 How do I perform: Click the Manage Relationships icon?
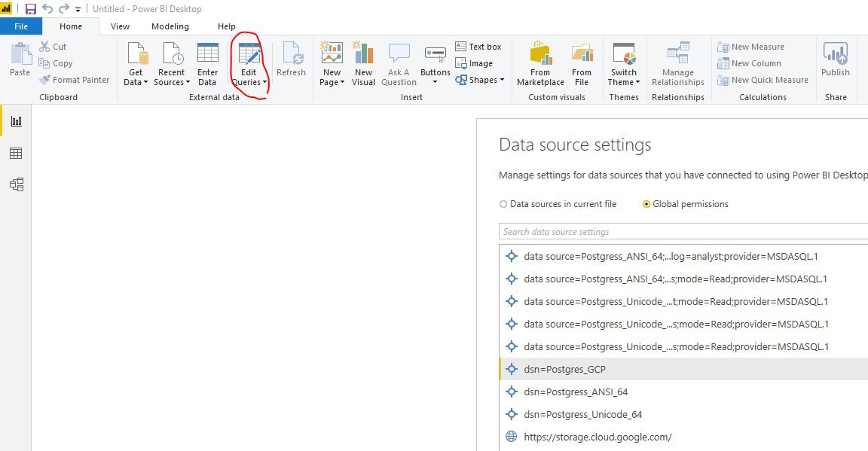(678, 53)
